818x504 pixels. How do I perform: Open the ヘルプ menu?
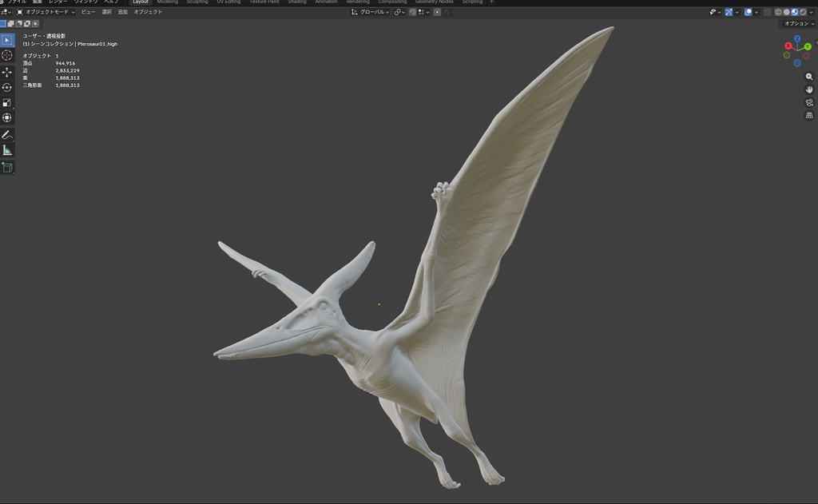(x=111, y=2)
